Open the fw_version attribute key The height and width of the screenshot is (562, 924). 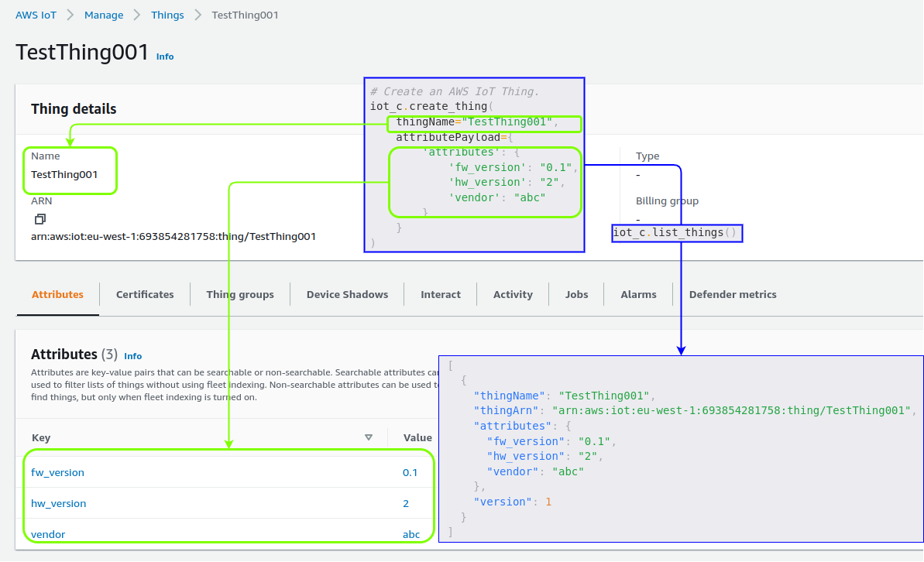58,472
